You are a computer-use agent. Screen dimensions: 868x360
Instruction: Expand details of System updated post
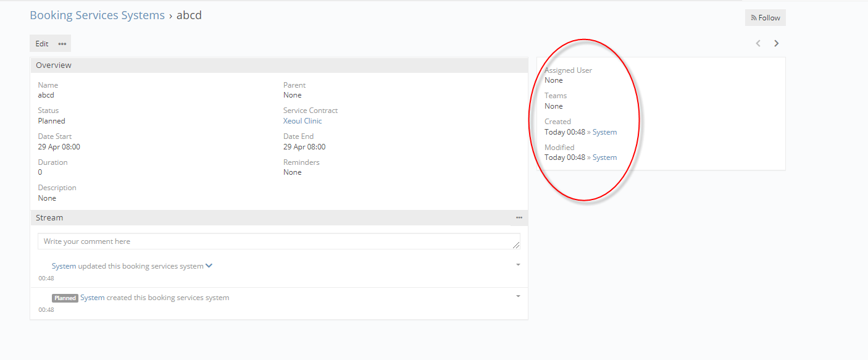[209, 266]
